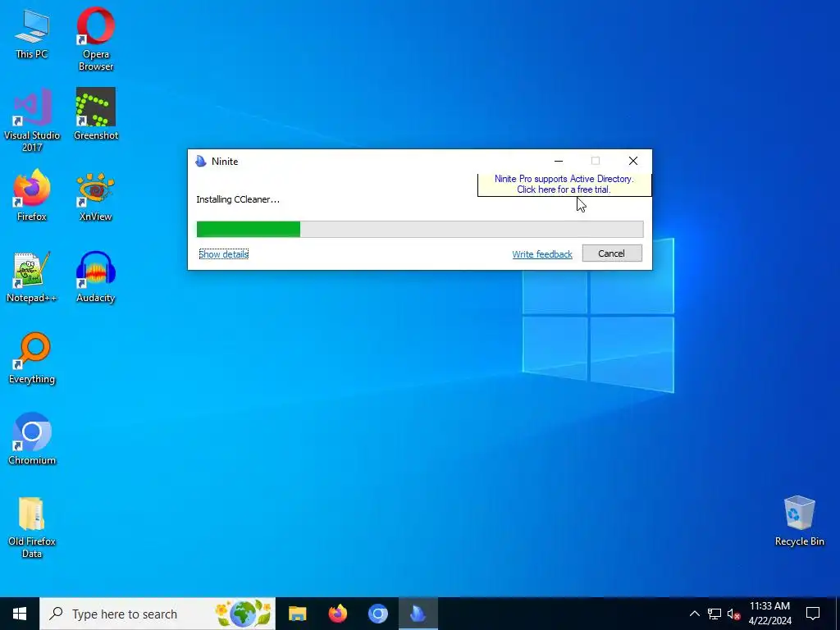
Task: Select the Visual Studio 2017 shortcut
Action: pyautogui.click(x=32, y=120)
